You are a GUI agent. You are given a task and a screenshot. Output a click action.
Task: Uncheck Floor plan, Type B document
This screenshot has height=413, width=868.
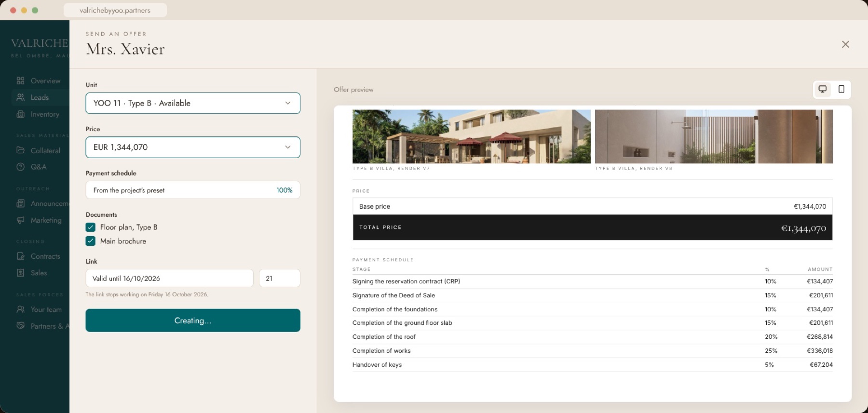(91, 227)
